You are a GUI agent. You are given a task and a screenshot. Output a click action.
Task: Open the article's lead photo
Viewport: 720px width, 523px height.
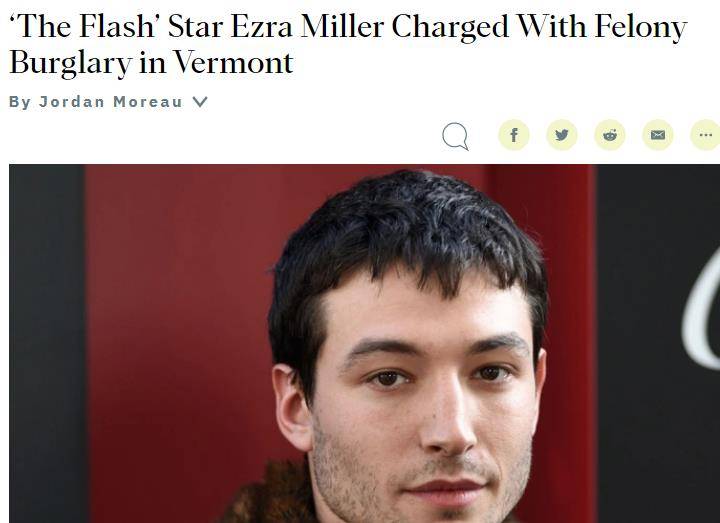coord(365,343)
